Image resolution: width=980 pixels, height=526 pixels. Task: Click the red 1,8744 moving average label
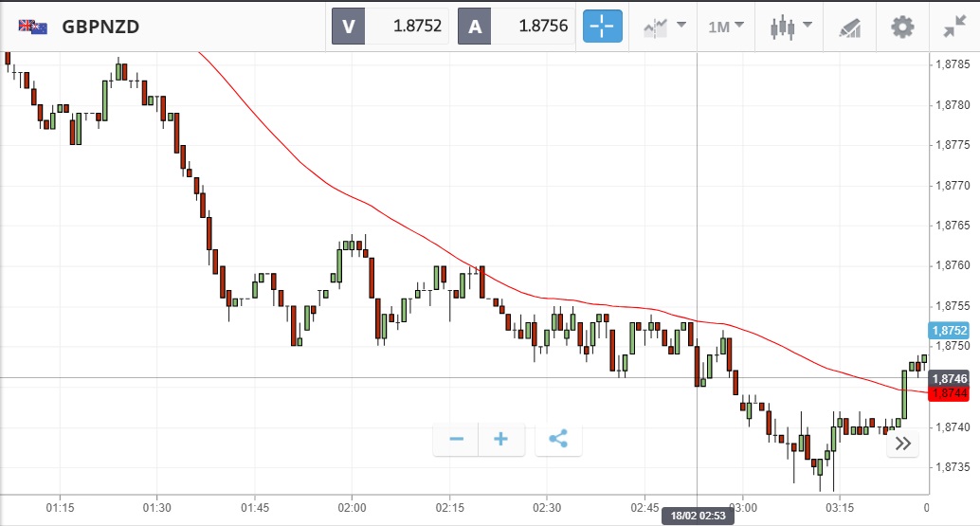(950, 392)
